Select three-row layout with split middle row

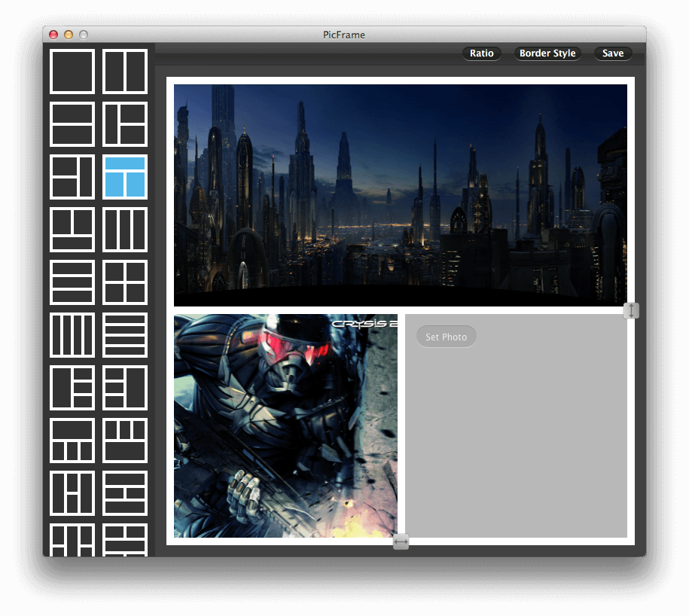pos(125,493)
